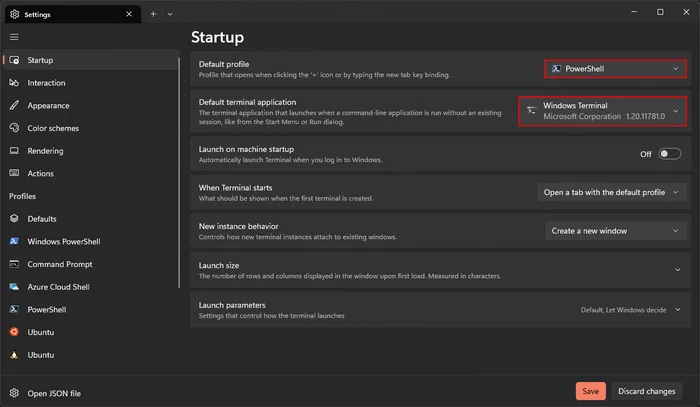Click the Save button
Image resolution: width=700 pixels, height=407 pixels.
point(591,391)
